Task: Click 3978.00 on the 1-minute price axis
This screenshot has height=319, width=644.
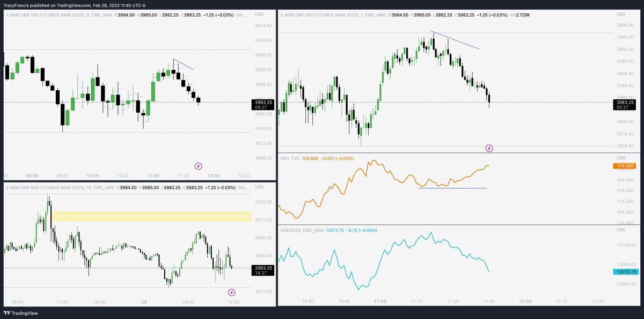Action: pyautogui.click(x=625, y=134)
